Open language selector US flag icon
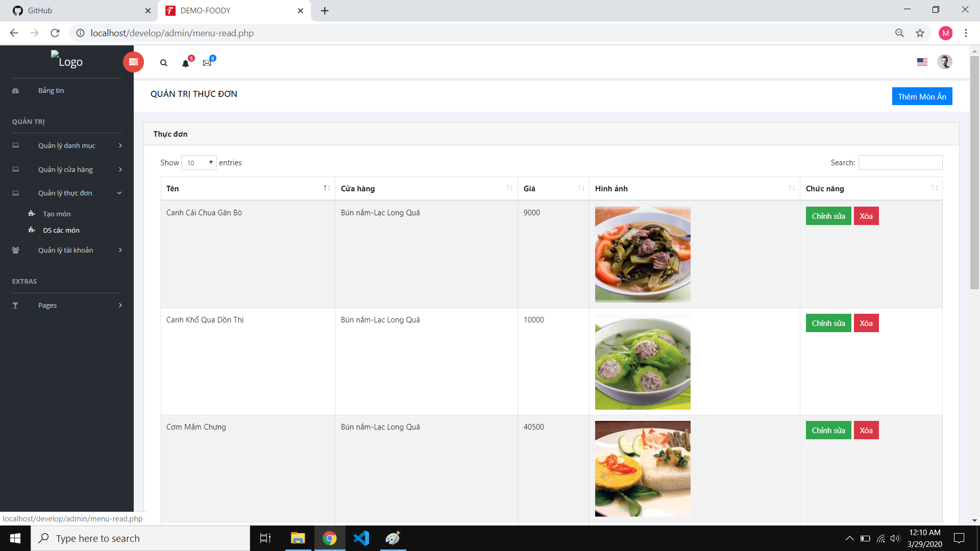The width and height of the screenshot is (980, 551). point(922,62)
